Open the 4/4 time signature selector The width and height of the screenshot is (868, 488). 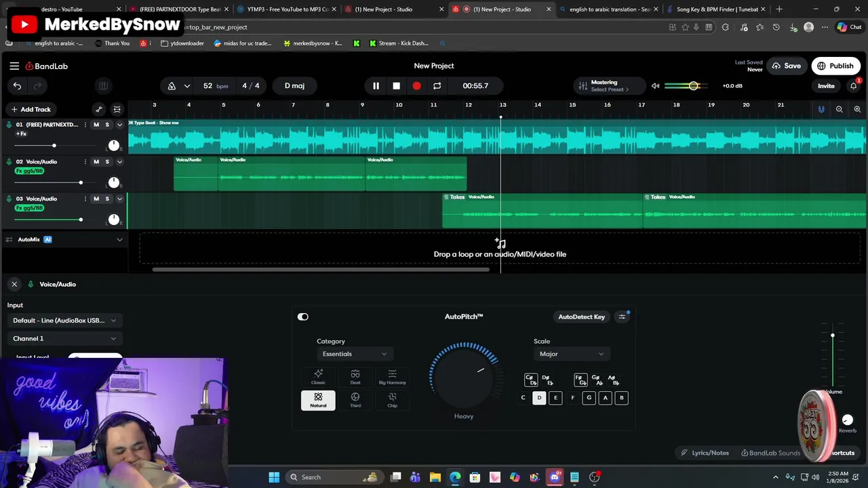click(251, 86)
